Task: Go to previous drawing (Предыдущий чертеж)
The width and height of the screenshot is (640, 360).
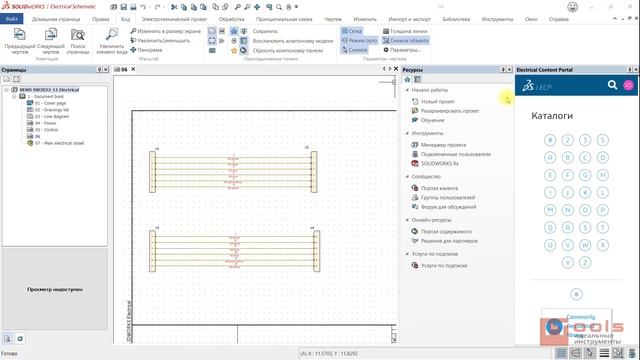Action: pos(20,41)
